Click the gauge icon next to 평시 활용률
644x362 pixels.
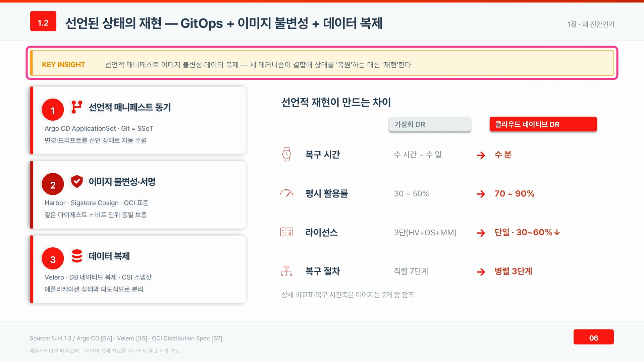(x=286, y=193)
